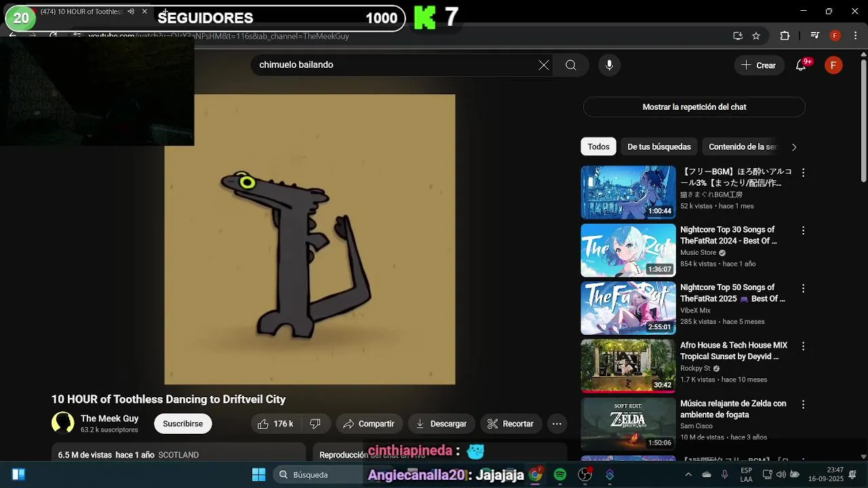Select the De tus búsquedas chip
Image resolution: width=868 pixels, height=488 pixels.
tap(659, 147)
